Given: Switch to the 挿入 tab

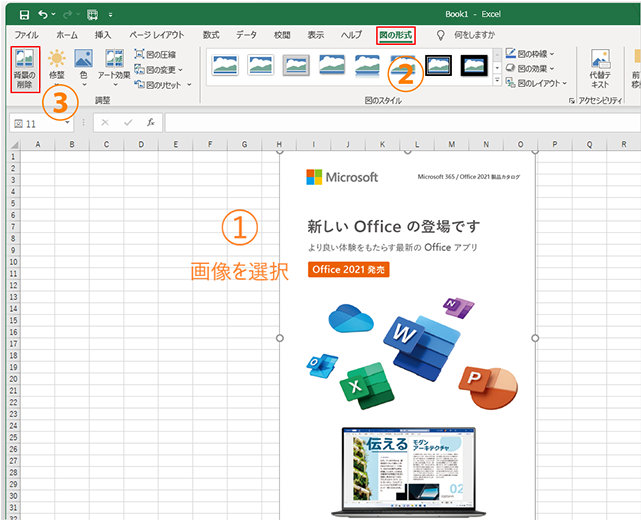Looking at the screenshot, I should [x=103, y=35].
